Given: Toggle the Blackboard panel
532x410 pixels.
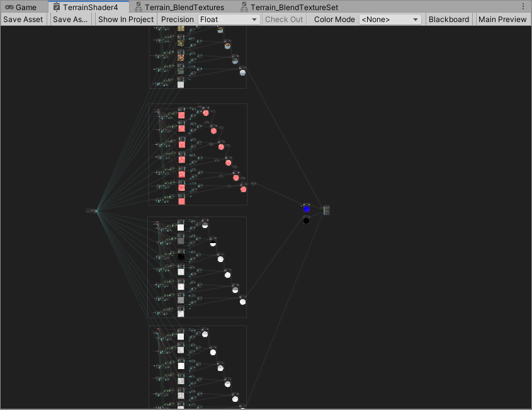Looking at the screenshot, I should point(448,20).
